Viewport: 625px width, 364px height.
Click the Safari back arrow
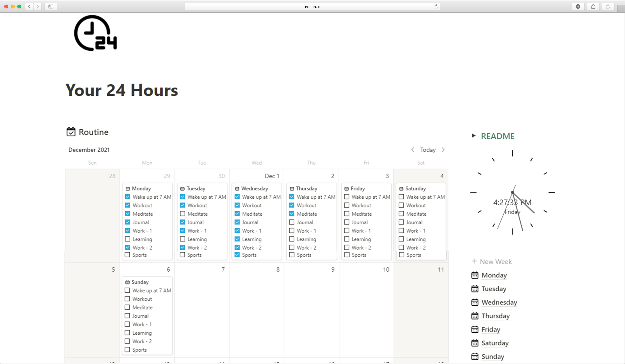click(29, 7)
